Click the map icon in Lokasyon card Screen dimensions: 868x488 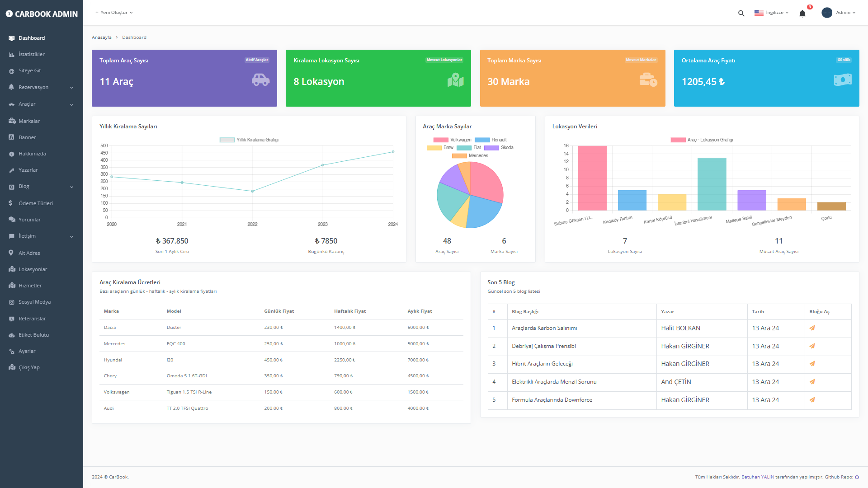pos(455,80)
